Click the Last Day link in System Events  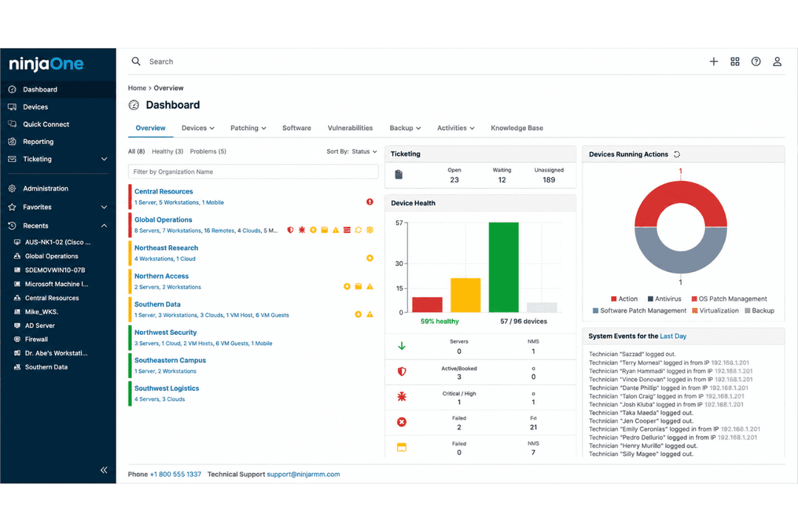673,336
